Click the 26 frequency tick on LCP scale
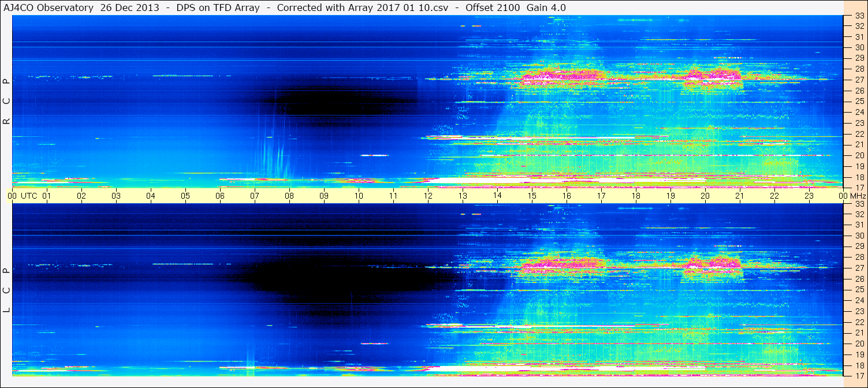 point(859,278)
